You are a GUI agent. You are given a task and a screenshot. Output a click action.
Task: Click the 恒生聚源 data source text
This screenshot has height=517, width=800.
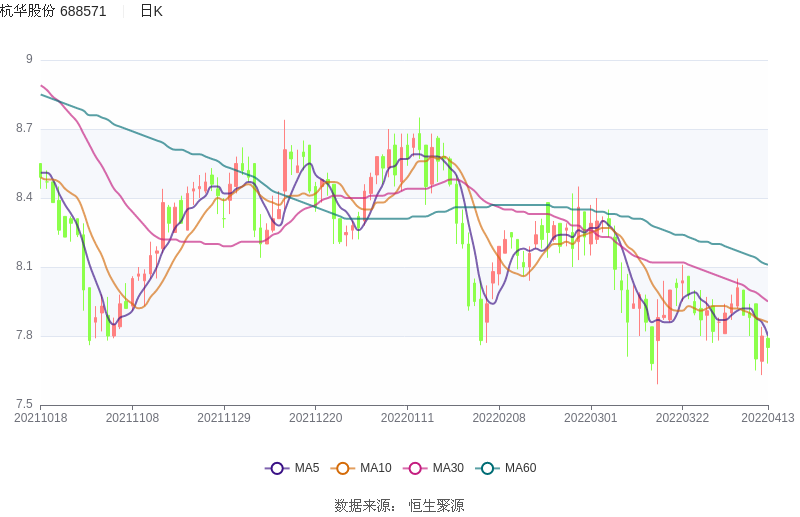coord(436,506)
